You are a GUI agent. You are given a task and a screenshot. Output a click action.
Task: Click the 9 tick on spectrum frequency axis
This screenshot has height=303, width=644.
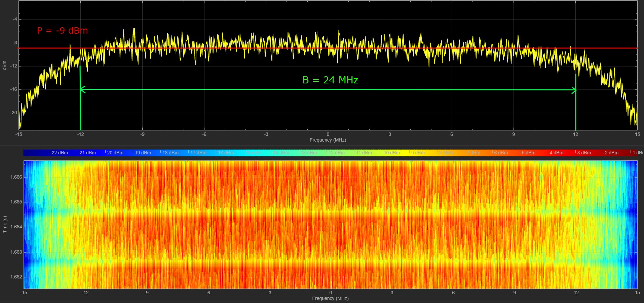coord(514,134)
